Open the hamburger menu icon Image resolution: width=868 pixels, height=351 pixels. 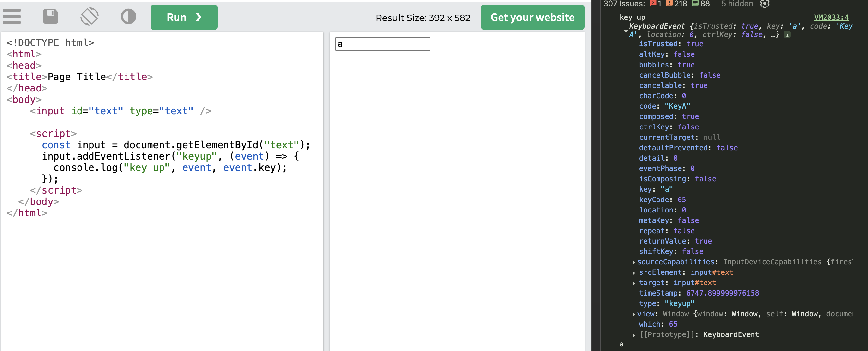coord(12,17)
